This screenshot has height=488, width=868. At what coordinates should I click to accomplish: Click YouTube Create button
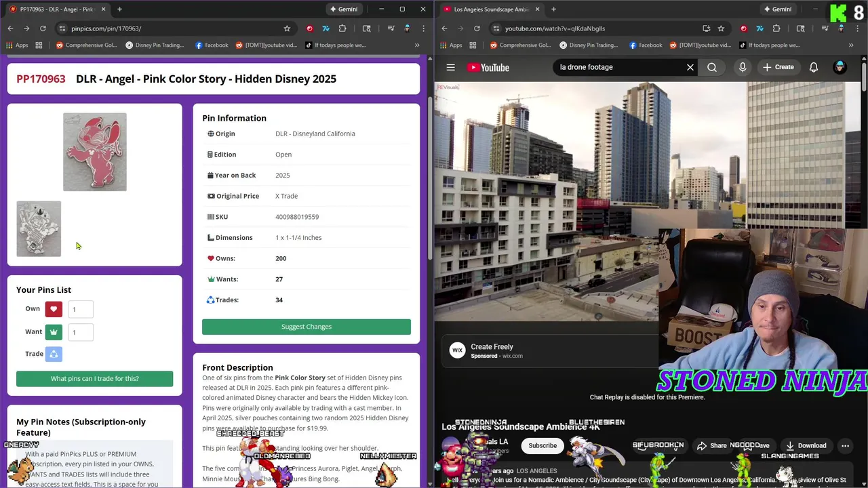click(x=778, y=67)
